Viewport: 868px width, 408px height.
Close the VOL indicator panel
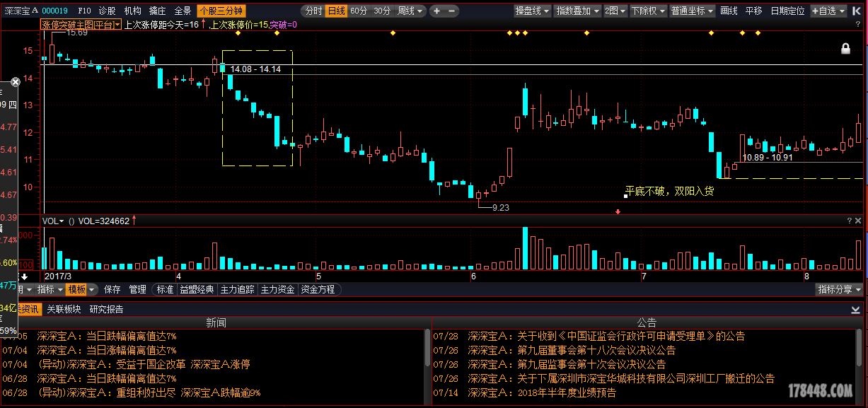click(858, 221)
